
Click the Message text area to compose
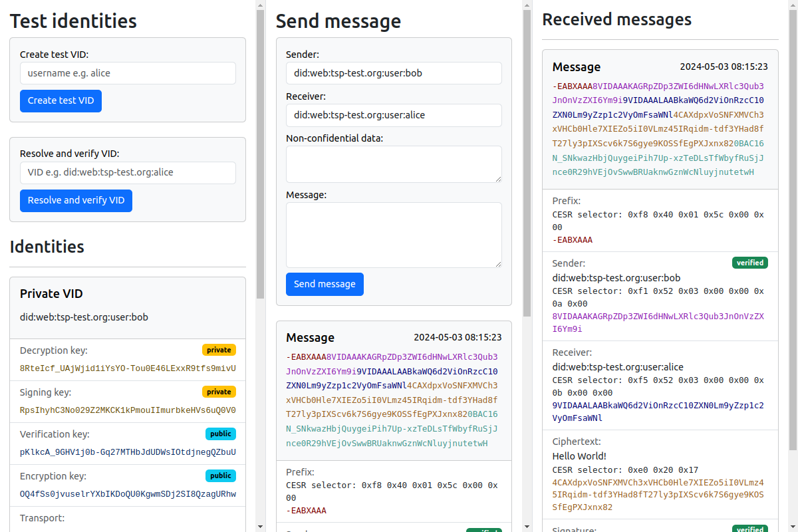pyautogui.click(x=394, y=234)
